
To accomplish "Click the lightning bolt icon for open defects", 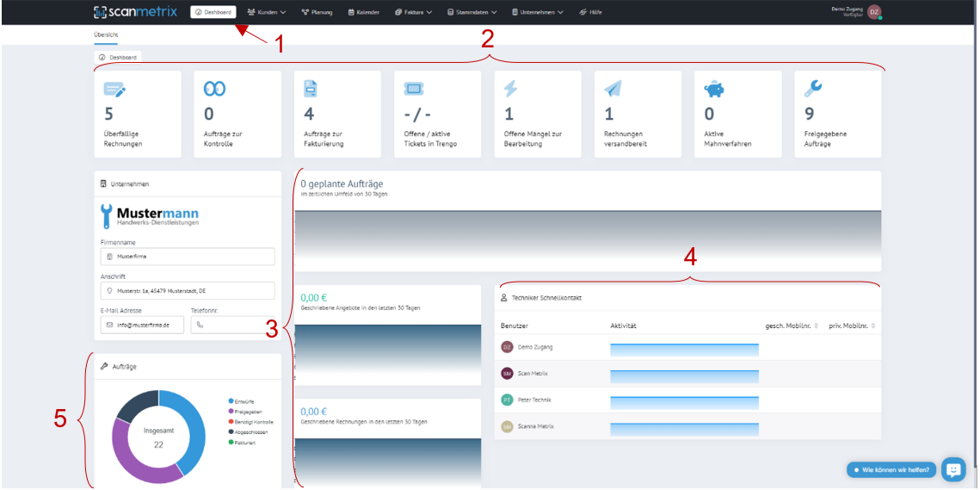I will 510,89.
